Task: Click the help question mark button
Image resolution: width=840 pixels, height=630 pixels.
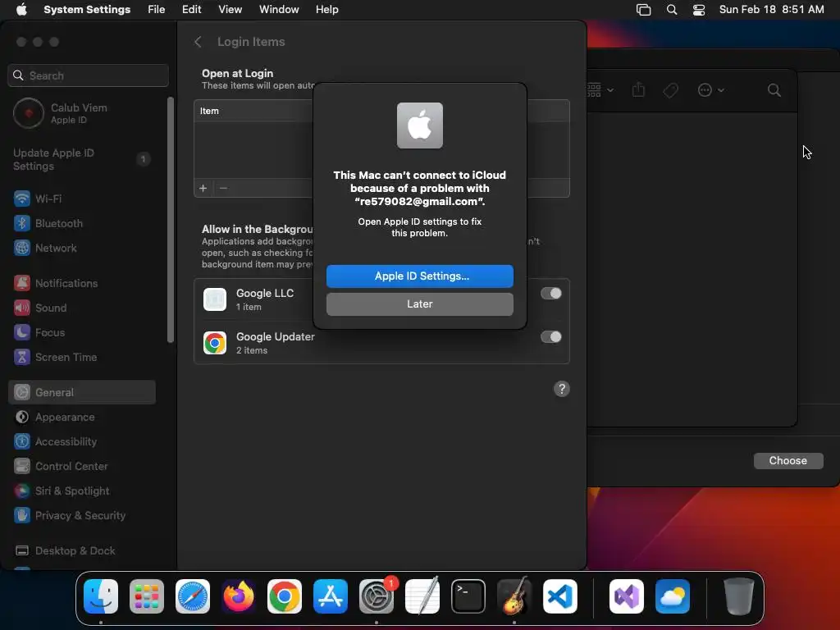Action: tap(561, 389)
